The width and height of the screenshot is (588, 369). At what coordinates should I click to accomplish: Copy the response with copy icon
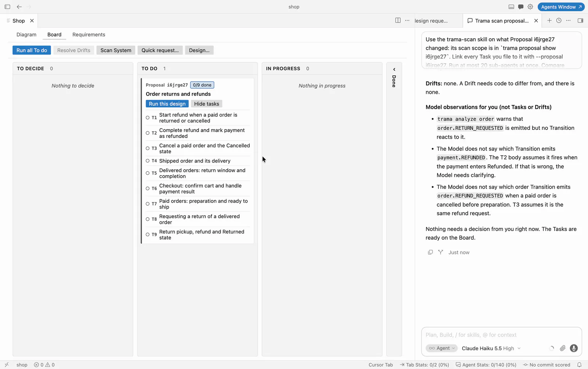point(430,252)
